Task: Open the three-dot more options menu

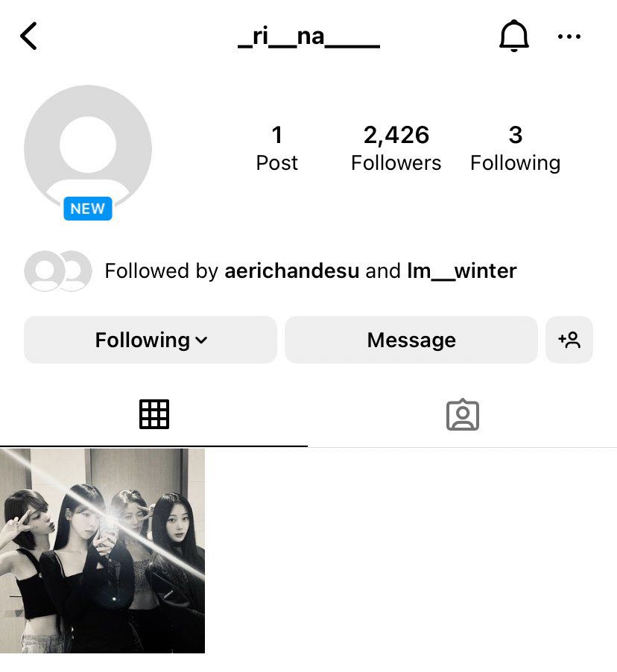Action: tap(569, 37)
